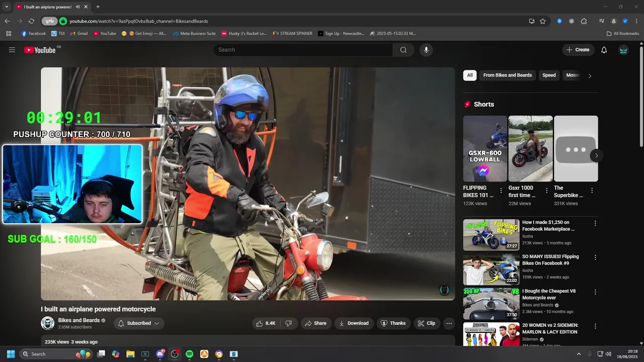This screenshot has height=362, width=644.
Task: Open the Chrome profile icon
Action: tap(613, 21)
